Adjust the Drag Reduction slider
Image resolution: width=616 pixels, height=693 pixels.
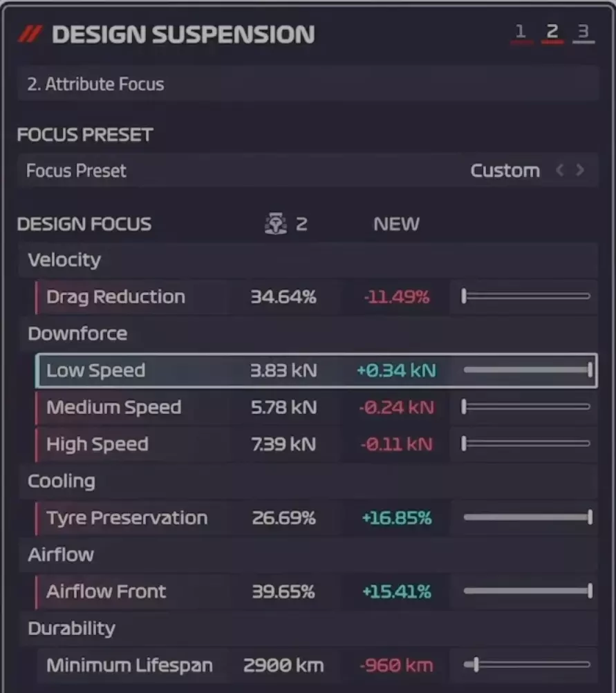(526, 296)
